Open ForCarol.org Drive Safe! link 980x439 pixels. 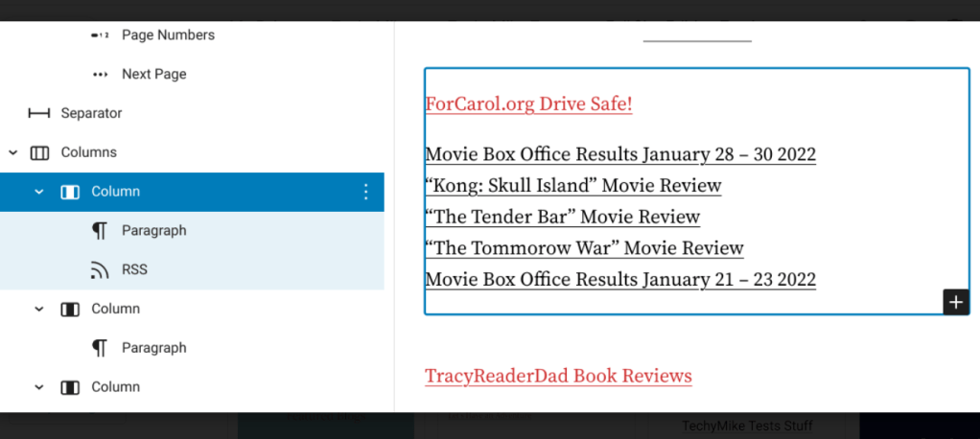point(528,104)
